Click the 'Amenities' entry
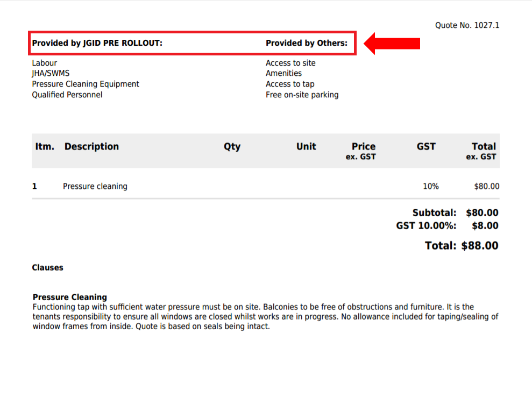This screenshot has height=418, width=532. click(x=283, y=73)
